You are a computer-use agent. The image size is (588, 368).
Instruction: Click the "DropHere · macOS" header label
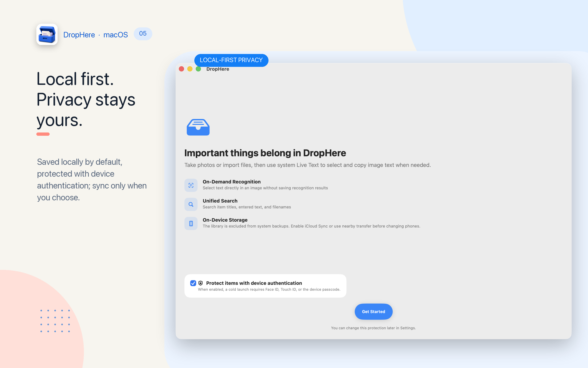(96, 35)
